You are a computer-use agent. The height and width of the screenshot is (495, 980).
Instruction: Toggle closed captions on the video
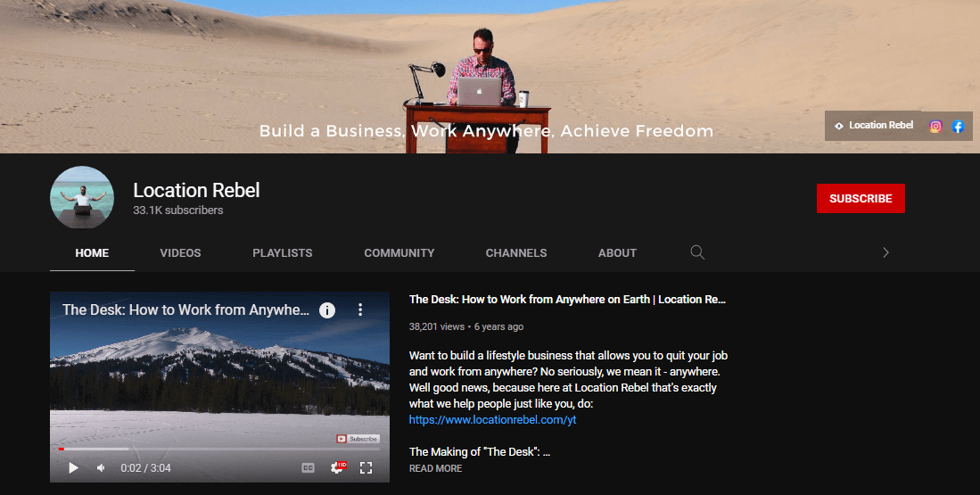click(309, 467)
